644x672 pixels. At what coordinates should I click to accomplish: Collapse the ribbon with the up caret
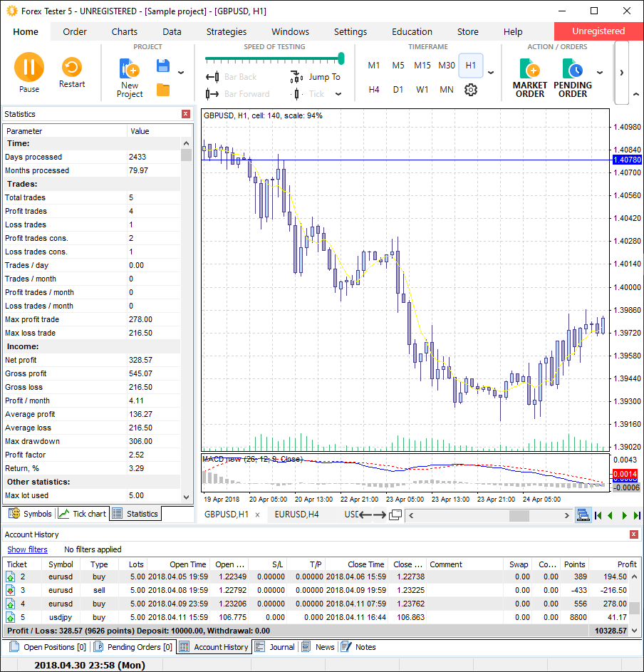pos(636,94)
